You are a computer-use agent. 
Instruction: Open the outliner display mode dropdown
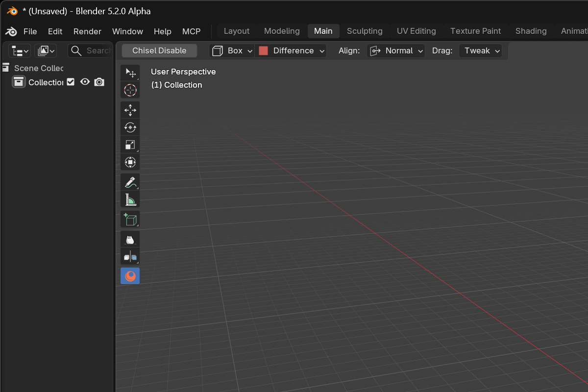pos(46,50)
